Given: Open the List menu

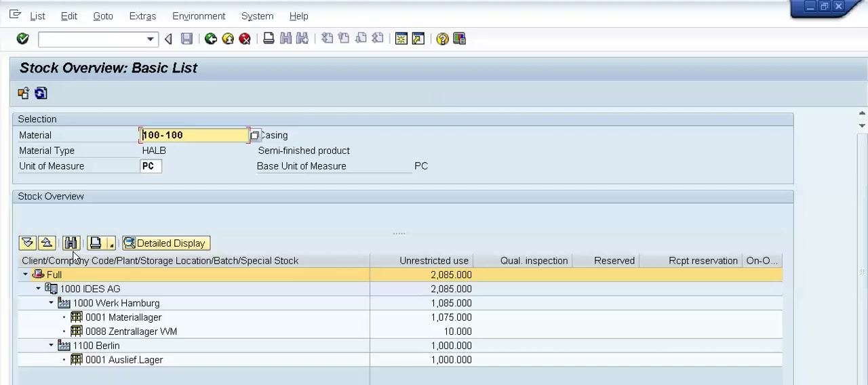Looking at the screenshot, I should coord(37,16).
